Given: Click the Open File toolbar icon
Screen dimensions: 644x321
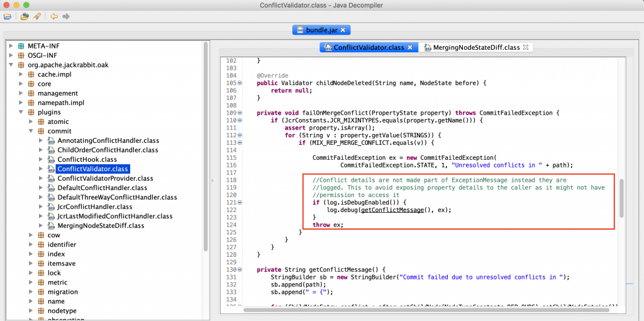Looking at the screenshot, I should [7, 16].
